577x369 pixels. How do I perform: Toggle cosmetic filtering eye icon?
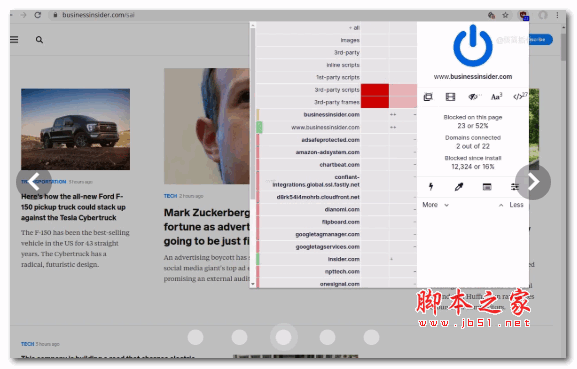click(473, 97)
